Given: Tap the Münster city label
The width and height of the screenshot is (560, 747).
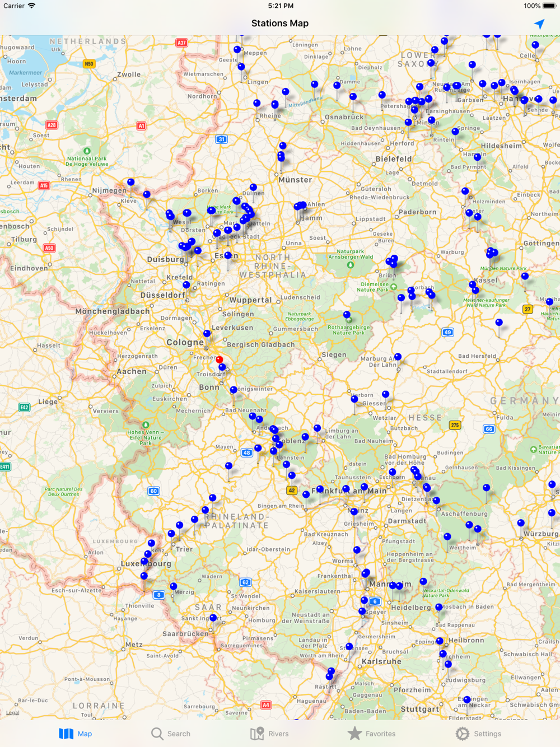Looking at the screenshot, I should pyautogui.click(x=295, y=180).
